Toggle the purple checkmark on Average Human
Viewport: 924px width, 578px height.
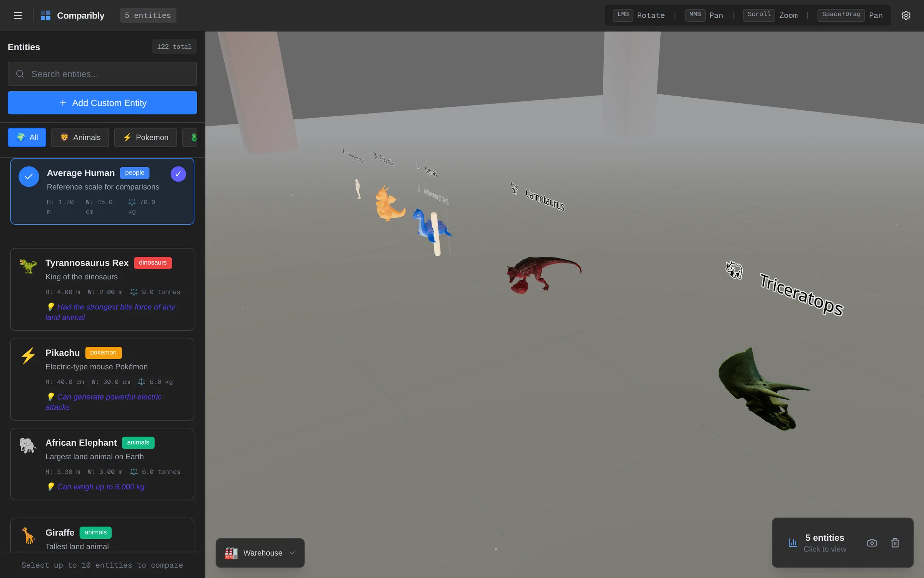click(178, 174)
